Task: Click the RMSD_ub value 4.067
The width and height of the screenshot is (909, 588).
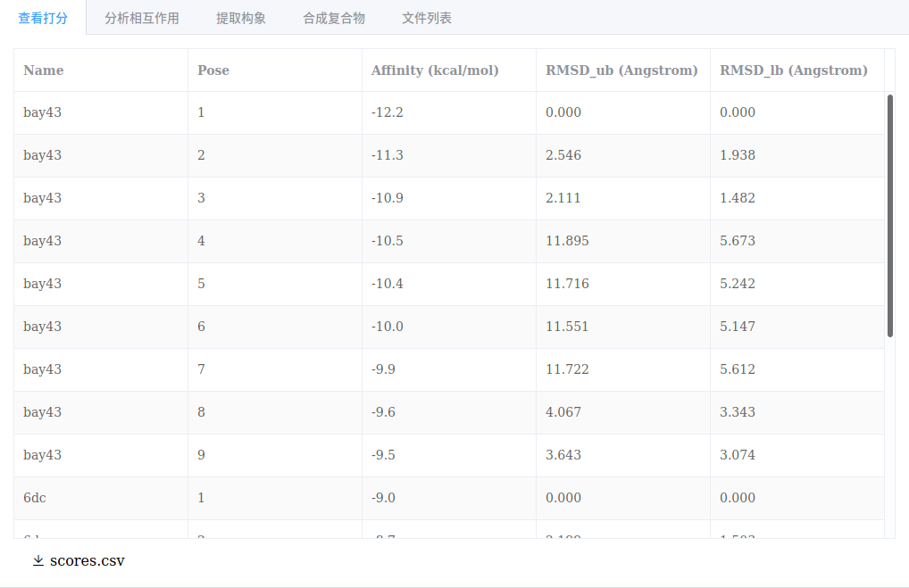Action: pos(563,412)
